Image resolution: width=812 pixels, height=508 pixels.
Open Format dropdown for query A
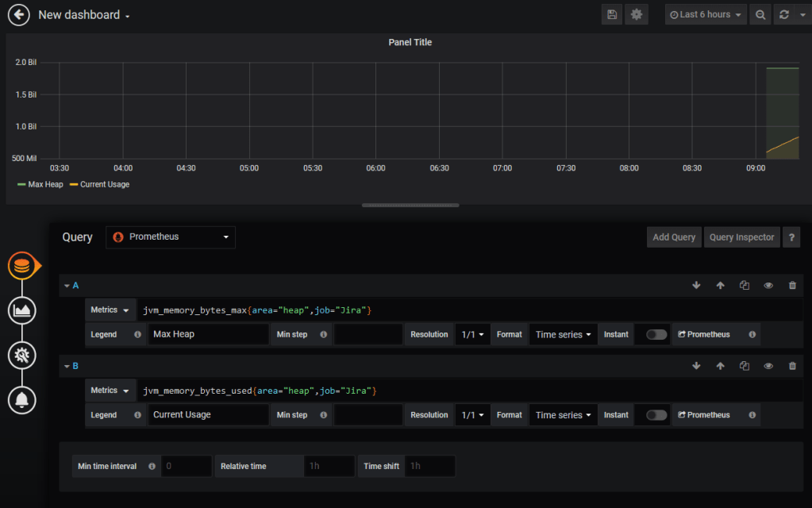563,335
